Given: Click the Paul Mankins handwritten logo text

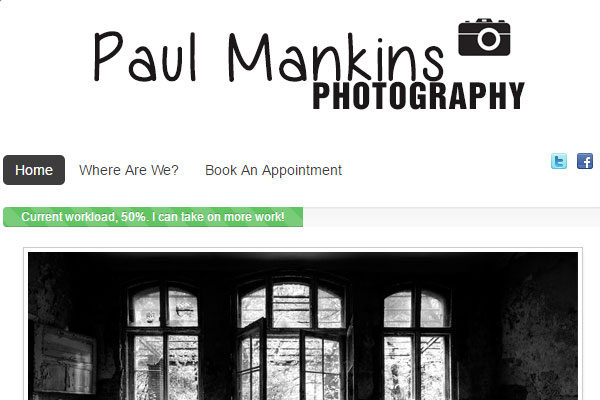Looking at the screenshot, I should [269, 57].
